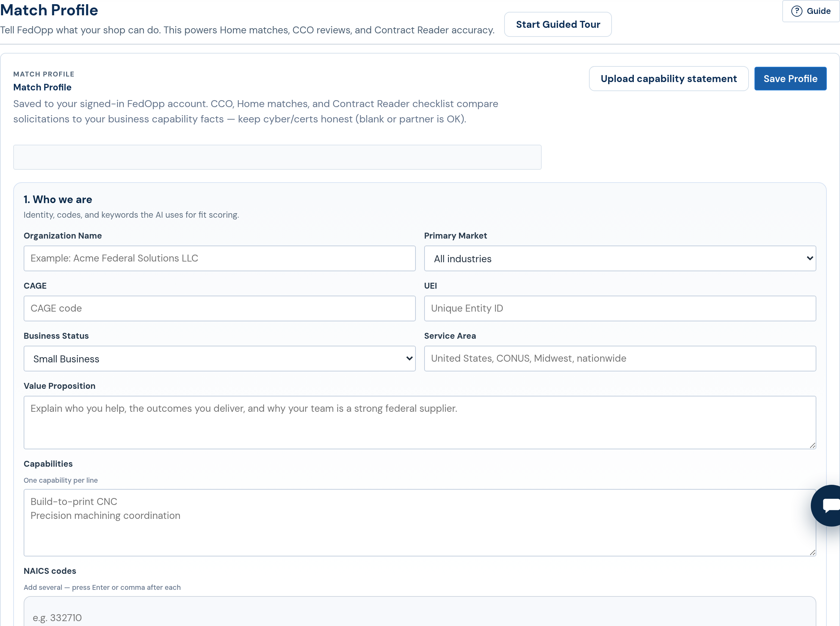The image size is (840, 626).
Task: Click into the Capabilities textarea
Action: point(420,523)
